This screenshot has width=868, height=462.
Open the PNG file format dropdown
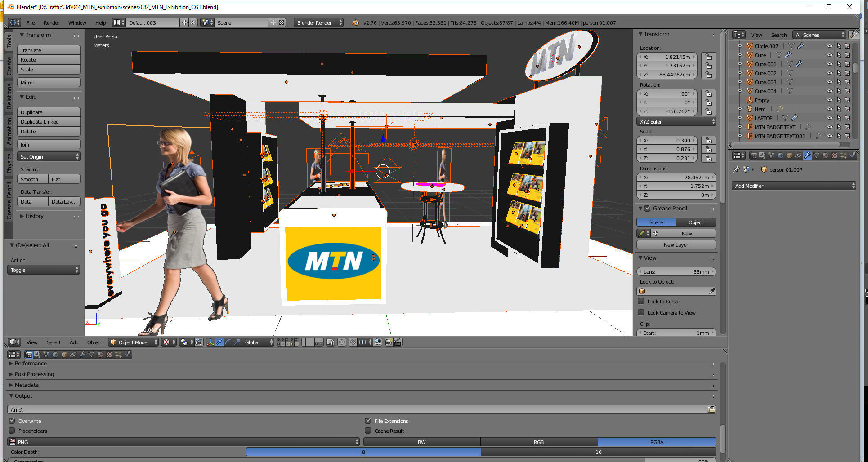[183, 442]
